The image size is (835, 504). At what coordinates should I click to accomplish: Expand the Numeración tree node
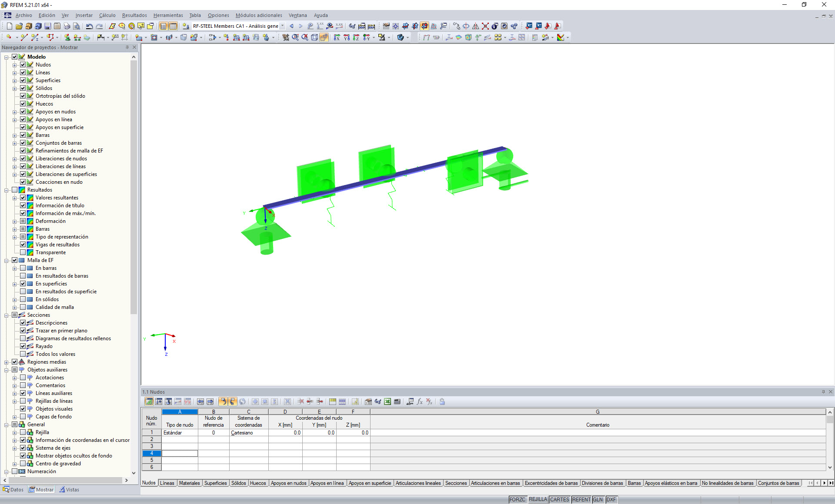[x=7, y=471]
